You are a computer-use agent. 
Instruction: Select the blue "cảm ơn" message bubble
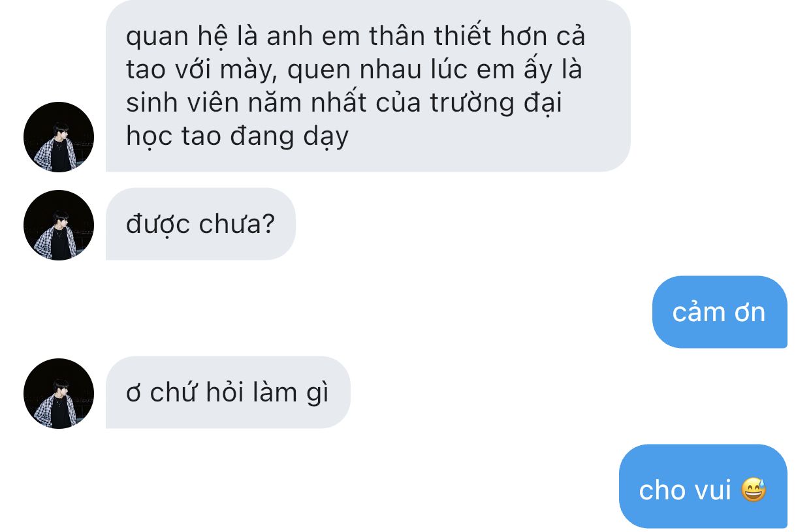tap(720, 312)
